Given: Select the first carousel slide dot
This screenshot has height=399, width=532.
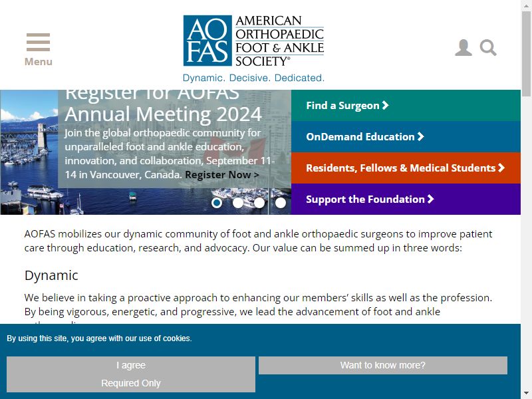Looking at the screenshot, I should (217, 203).
